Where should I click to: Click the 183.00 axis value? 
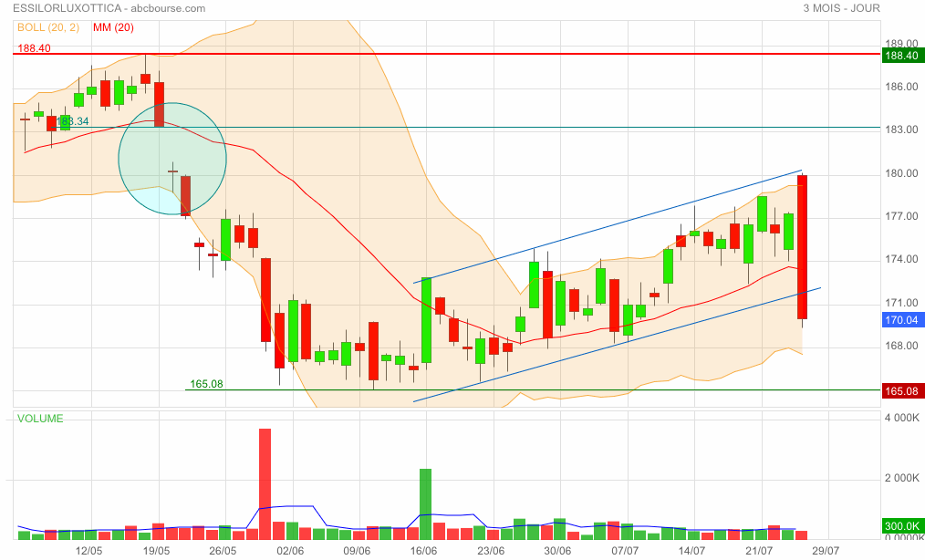[x=901, y=130]
